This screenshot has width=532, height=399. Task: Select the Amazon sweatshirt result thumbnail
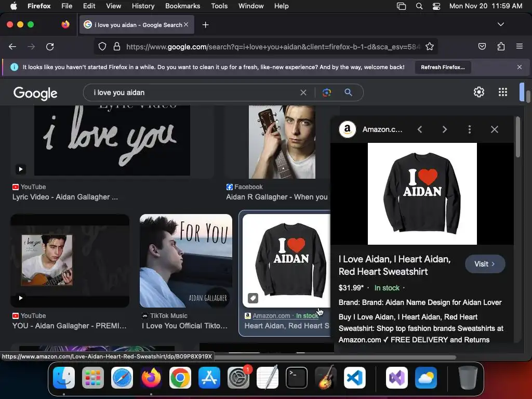(286, 261)
